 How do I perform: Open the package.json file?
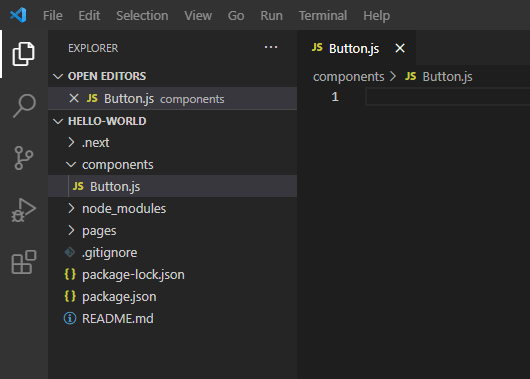click(x=172, y=297)
